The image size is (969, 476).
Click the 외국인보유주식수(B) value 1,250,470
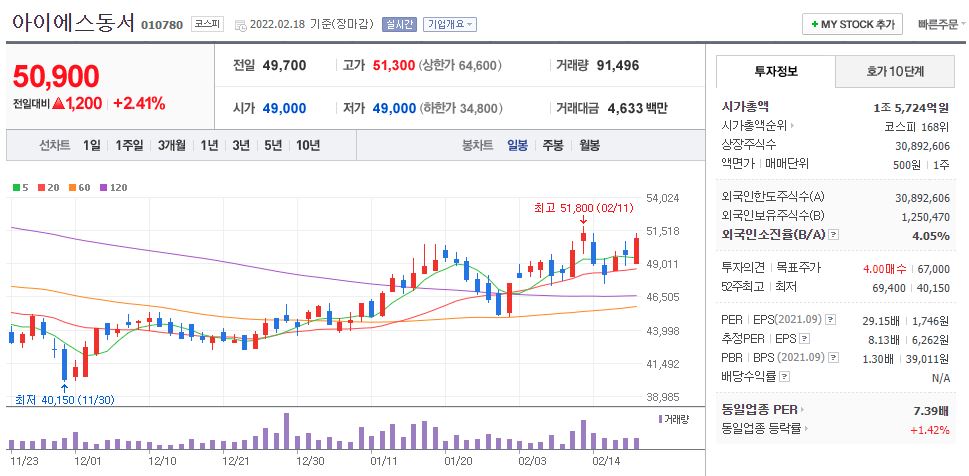[x=925, y=217]
